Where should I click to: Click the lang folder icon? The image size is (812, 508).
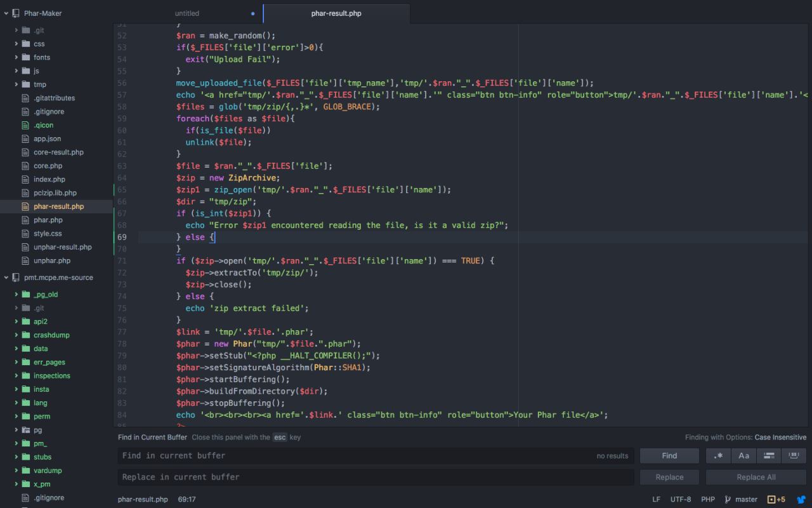[26, 403]
